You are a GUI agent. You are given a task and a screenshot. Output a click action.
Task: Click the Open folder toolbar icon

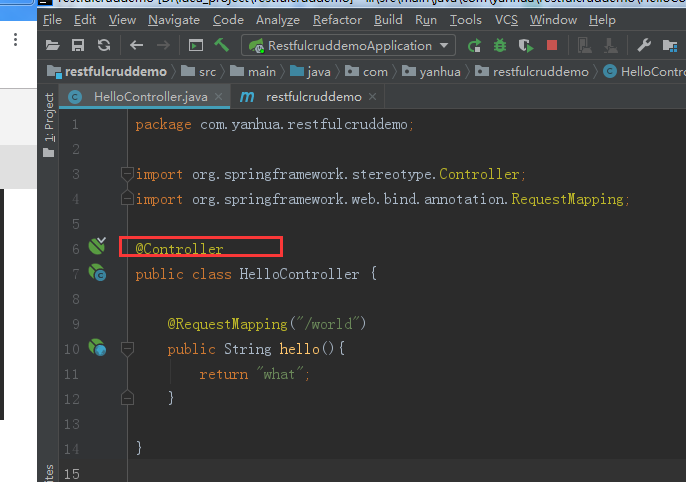pyautogui.click(x=52, y=45)
